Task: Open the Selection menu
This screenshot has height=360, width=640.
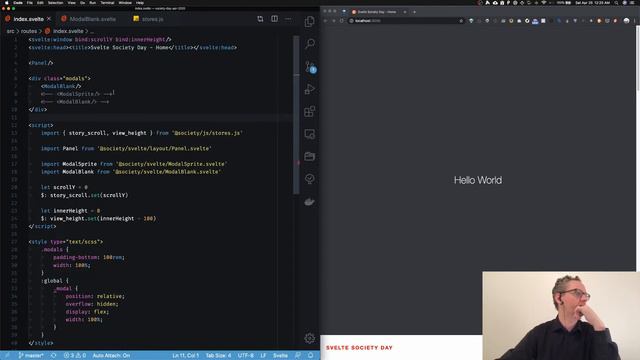Action: [x=56, y=2]
